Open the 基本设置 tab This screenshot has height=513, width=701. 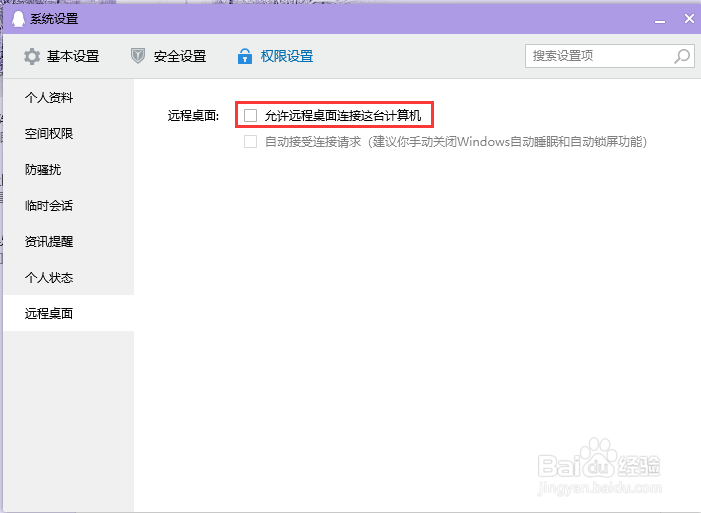61,56
